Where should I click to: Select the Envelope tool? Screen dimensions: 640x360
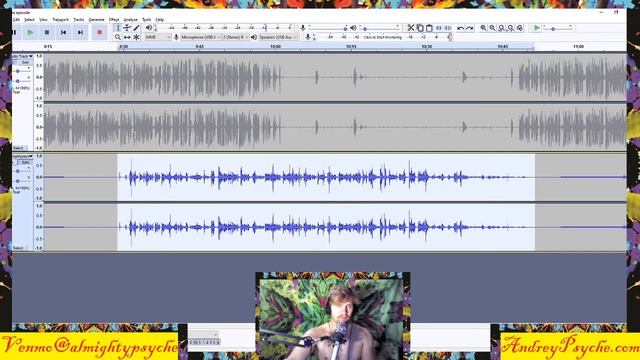coord(127,28)
